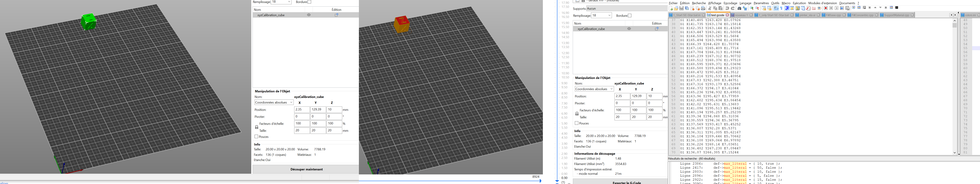Click the Undo arrow in Notepad++ toolbar
The width and height of the screenshot is (980, 184).
pos(727,8)
